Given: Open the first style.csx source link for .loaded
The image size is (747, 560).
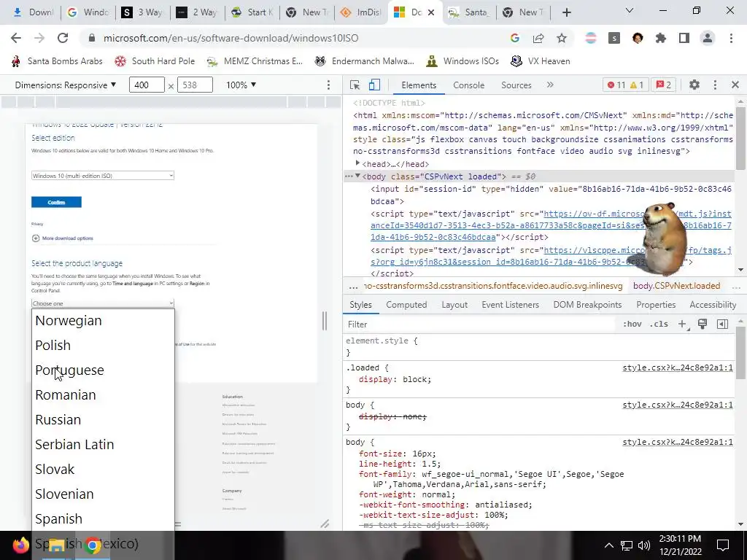Looking at the screenshot, I should [678, 367].
